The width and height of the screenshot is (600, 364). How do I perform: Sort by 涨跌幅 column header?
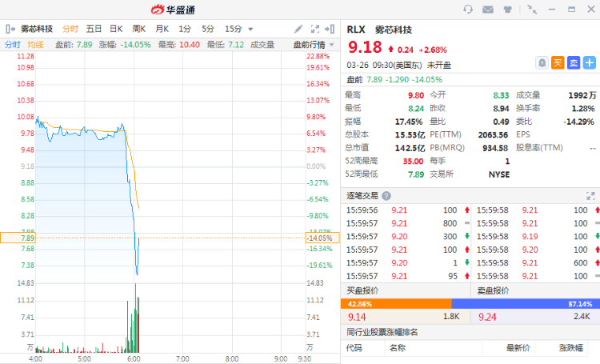click(571, 347)
